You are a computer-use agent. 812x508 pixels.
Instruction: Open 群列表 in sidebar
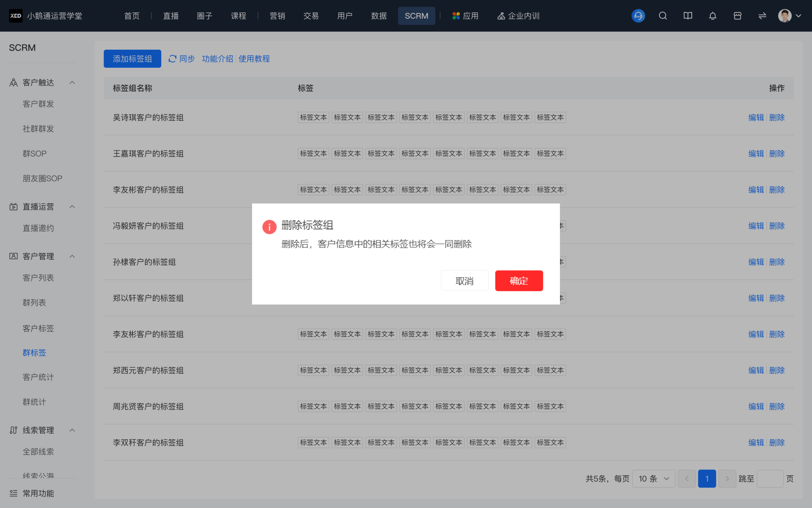[x=34, y=303]
